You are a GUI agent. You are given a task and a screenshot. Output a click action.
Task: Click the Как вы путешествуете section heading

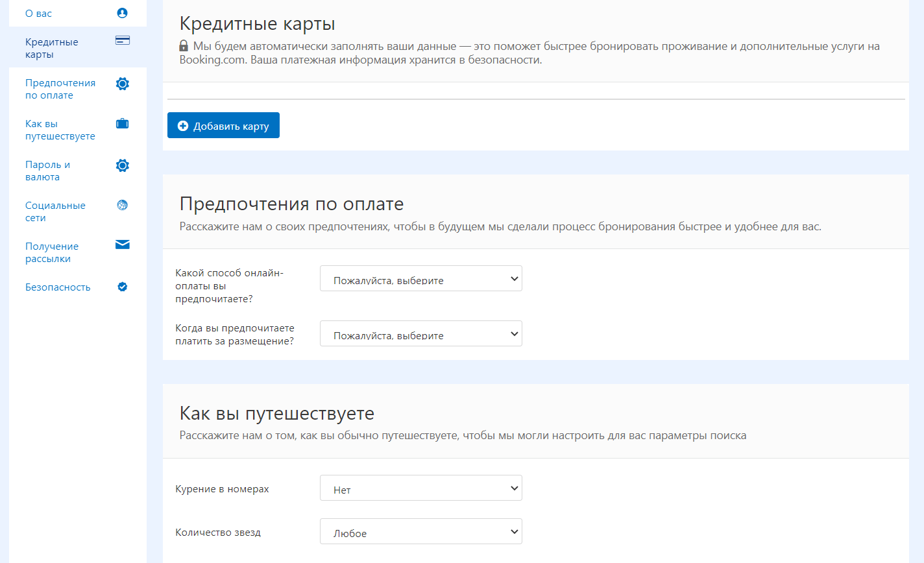tap(276, 413)
